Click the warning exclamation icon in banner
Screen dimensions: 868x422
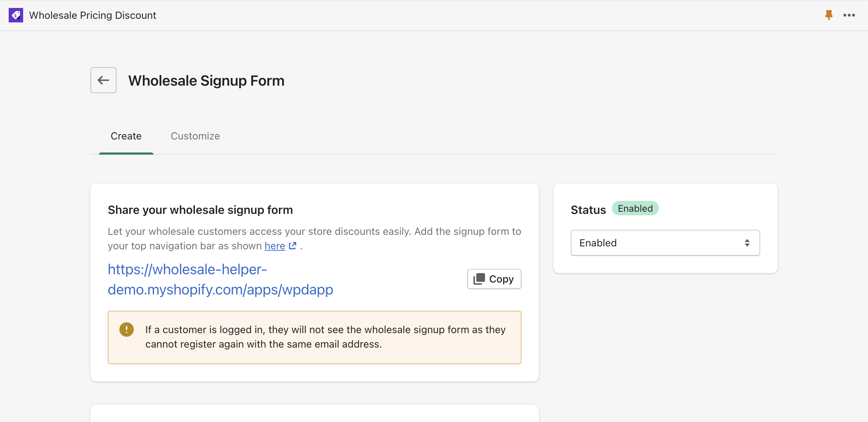coord(127,330)
